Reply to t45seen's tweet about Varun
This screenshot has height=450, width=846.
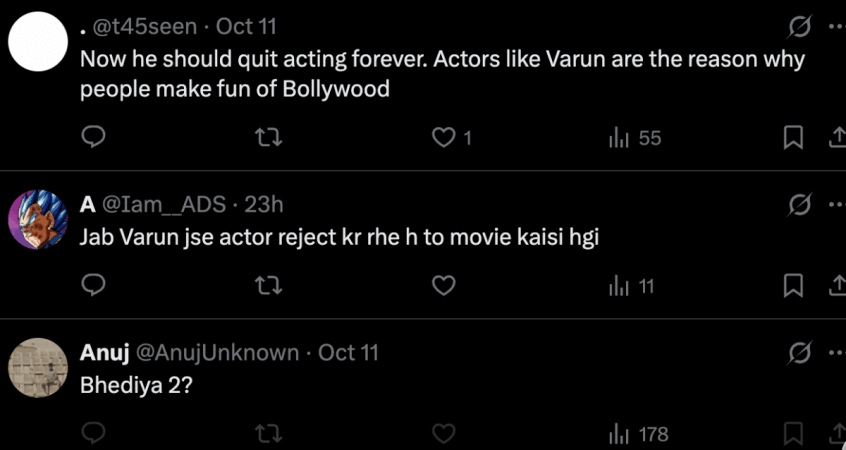[93, 138]
